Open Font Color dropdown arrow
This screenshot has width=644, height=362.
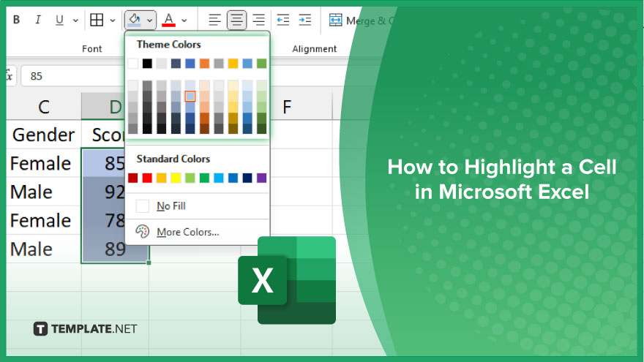click(x=184, y=20)
